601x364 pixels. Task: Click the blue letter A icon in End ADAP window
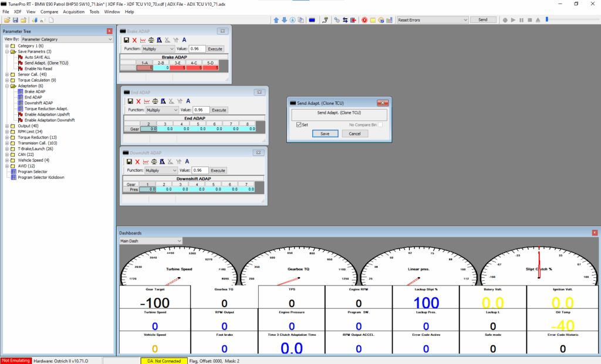pos(188,101)
